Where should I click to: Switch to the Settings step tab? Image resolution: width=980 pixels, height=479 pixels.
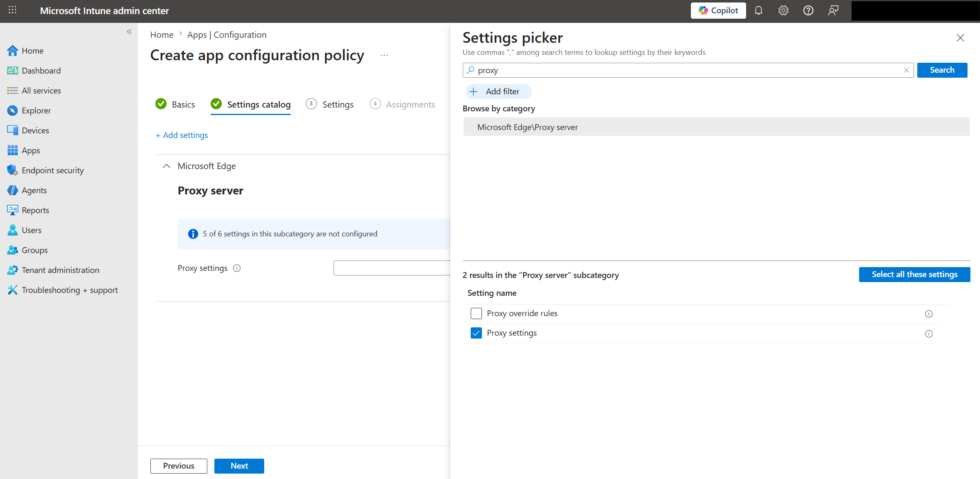tap(330, 104)
